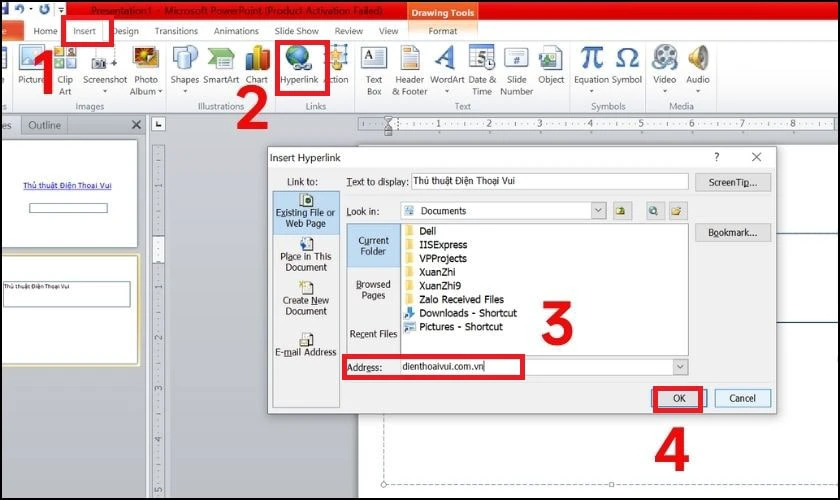
Task: Click the Address input field
Action: 536,367
